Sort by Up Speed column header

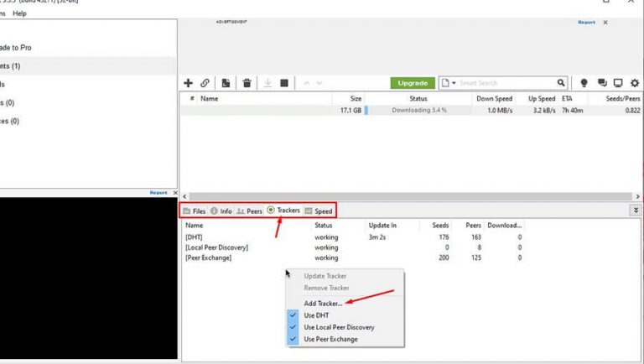542,99
